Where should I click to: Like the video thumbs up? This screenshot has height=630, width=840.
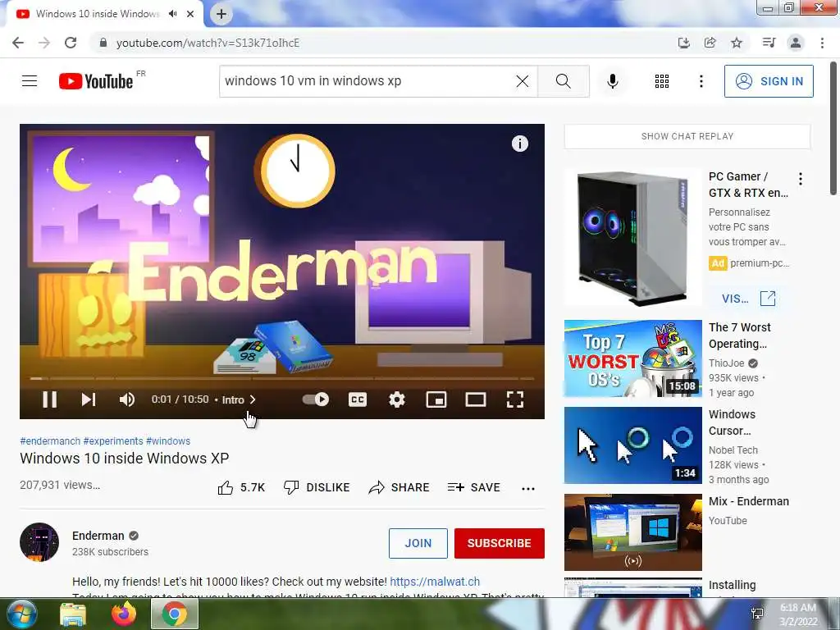pos(241,487)
